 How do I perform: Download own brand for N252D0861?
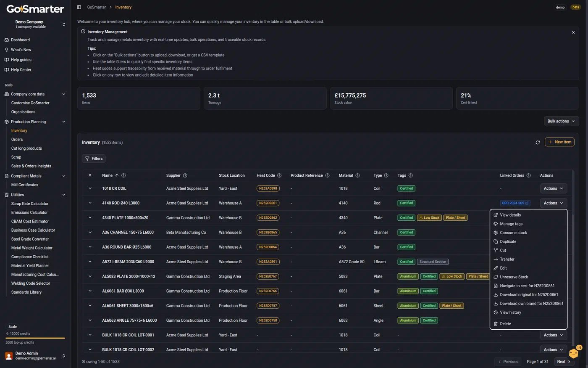point(528,303)
